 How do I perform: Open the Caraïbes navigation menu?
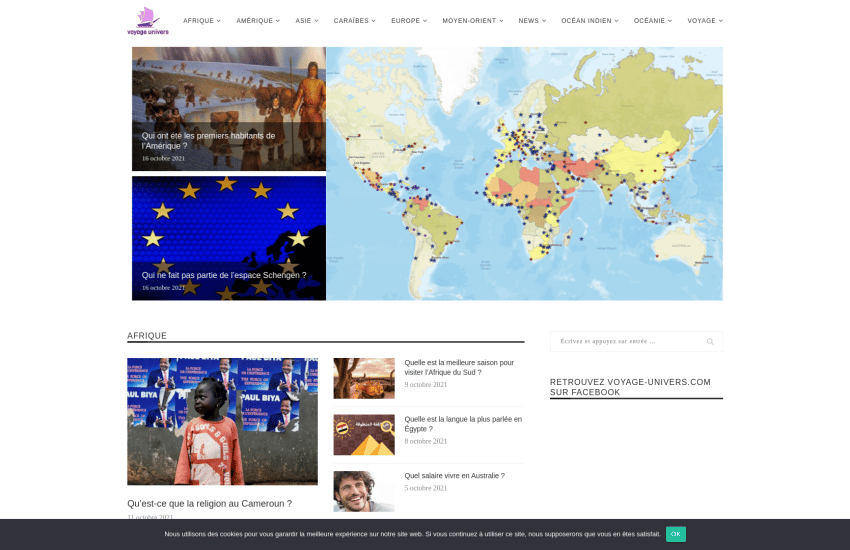point(354,21)
